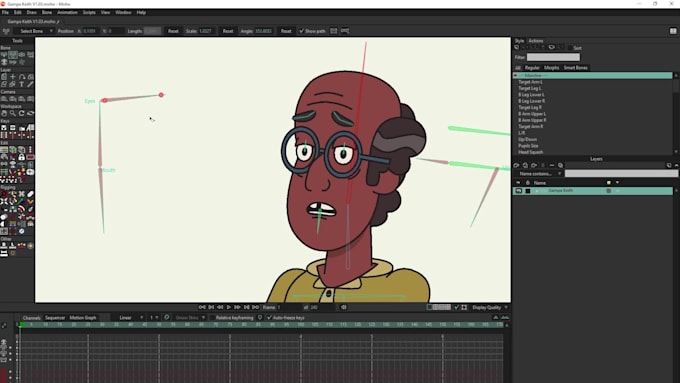Switch to the Style tab
This screenshot has width=680, height=383.
(519, 41)
